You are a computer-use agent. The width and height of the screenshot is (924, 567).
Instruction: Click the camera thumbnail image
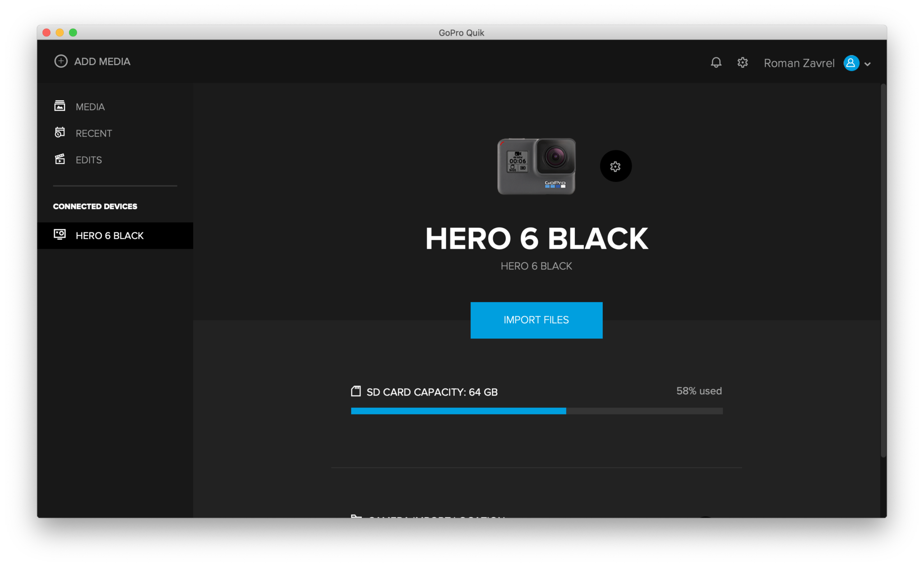536,166
